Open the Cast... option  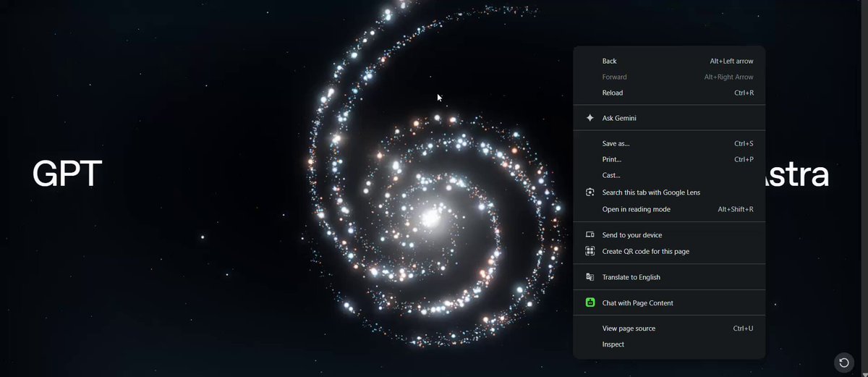pyautogui.click(x=669, y=175)
